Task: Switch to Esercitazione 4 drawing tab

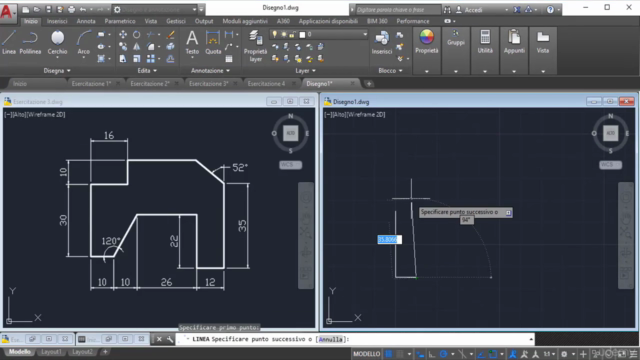Action: click(x=266, y=84)
